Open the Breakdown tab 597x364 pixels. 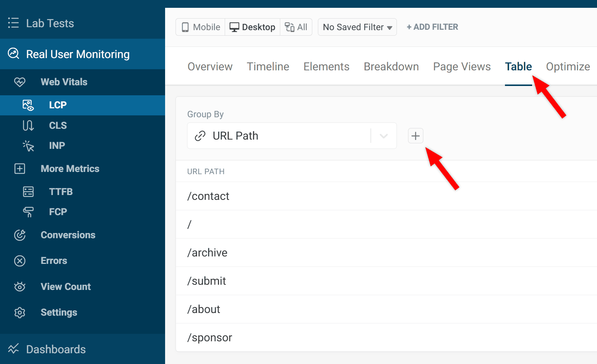point(391,66)
